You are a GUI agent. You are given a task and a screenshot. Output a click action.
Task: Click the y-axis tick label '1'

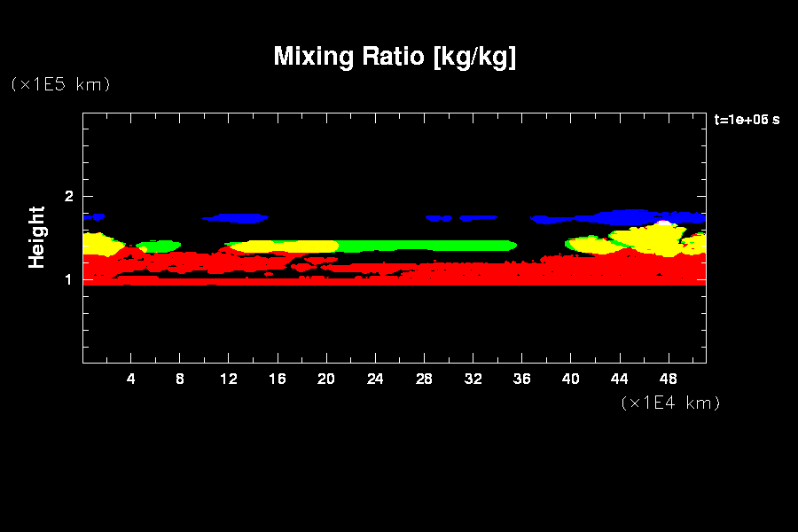tap(68, 279)
